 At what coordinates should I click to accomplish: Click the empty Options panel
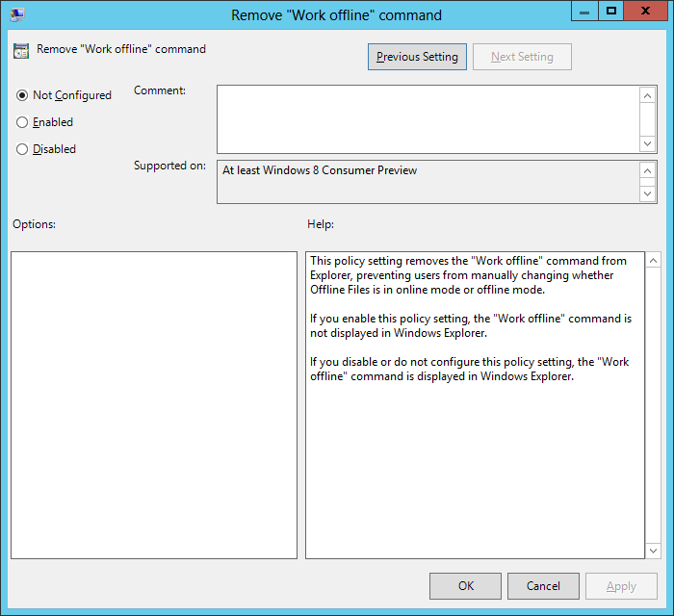[x=154, y=404]
